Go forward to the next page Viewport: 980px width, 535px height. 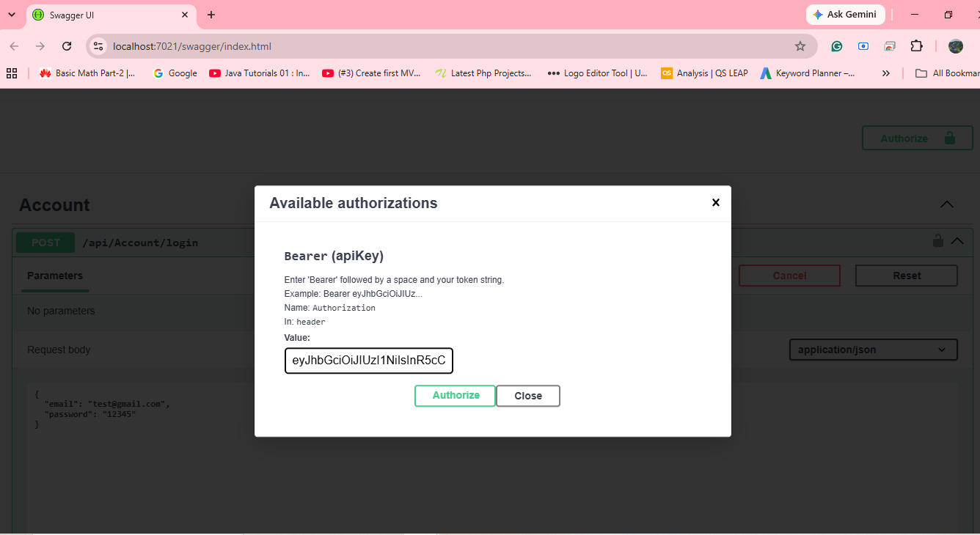click(40, 46)
